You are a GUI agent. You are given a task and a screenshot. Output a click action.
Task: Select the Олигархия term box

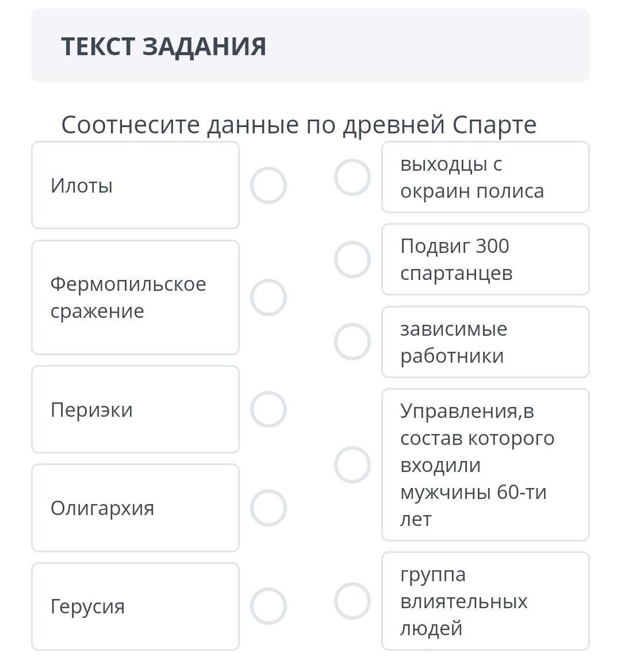(135, 508)
